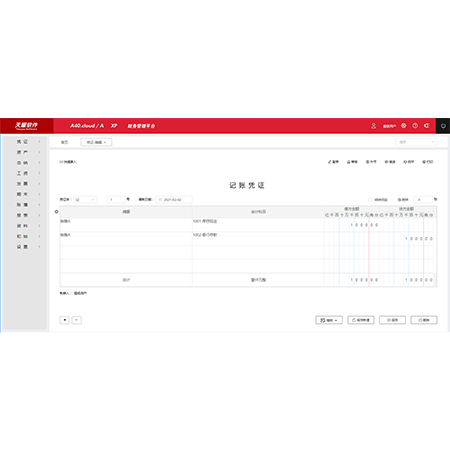The height and width of the screenshot is (450, 450).
Task: Open the settings gear icon in header
Action: (x=404, y=126)
